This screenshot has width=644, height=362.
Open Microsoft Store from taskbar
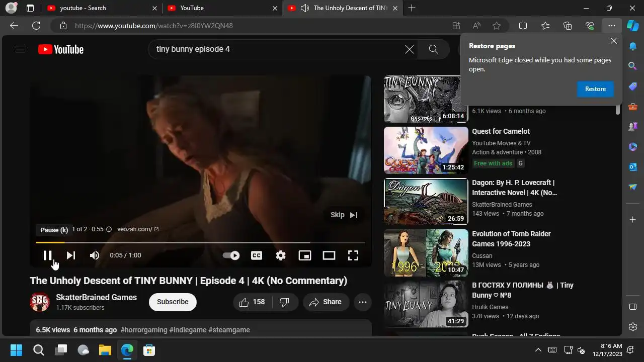coord(149,350)
